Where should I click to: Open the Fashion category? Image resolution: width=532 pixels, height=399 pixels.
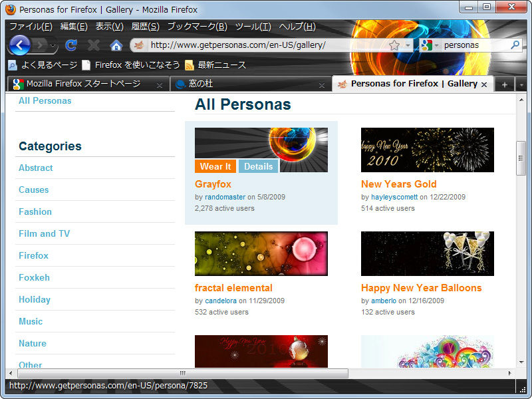tap(35, 211)
